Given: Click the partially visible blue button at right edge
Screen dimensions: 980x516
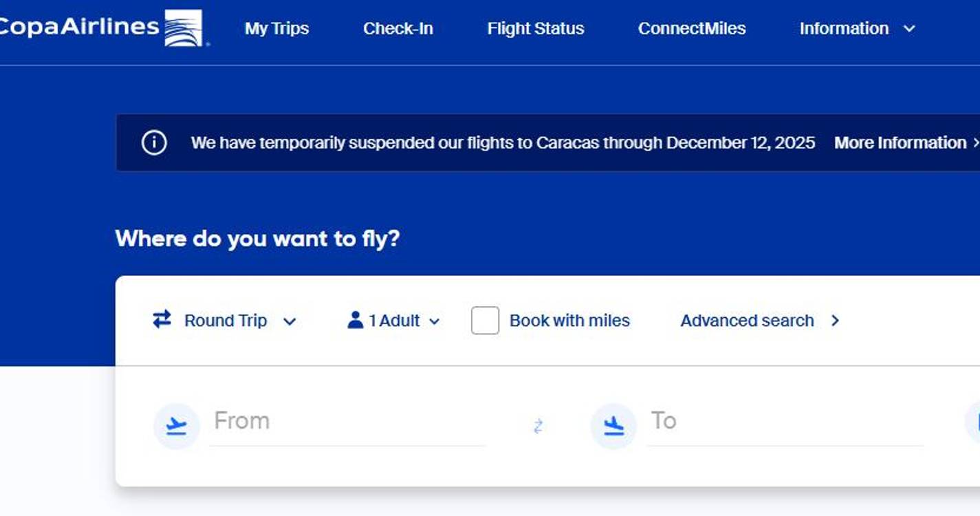Looking at the screenshot, I should coord(975,420).
